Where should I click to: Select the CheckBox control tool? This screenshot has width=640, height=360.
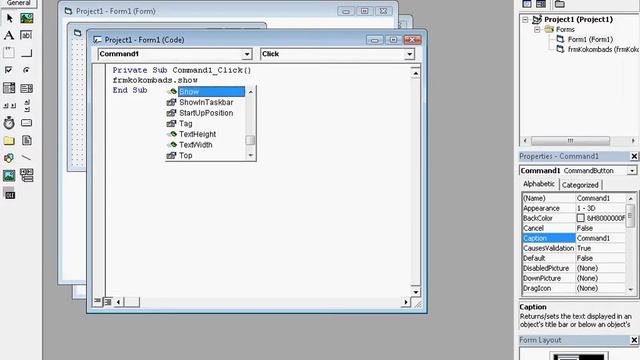coord(9,70)
